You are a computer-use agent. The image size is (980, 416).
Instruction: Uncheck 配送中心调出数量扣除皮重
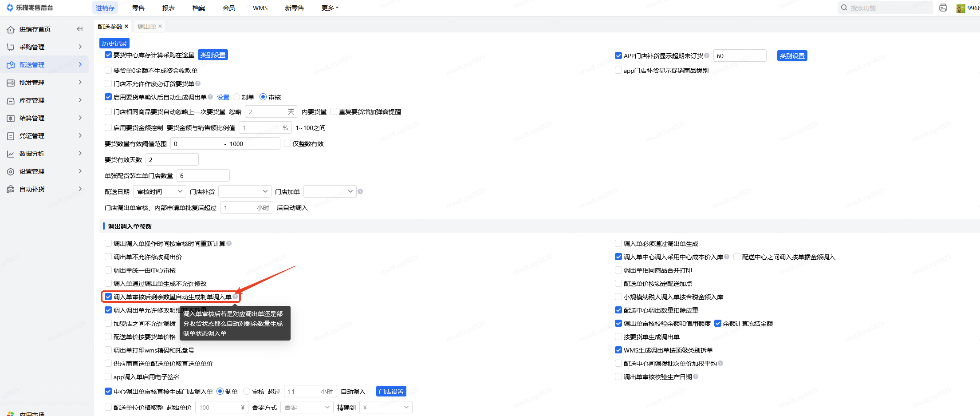pos(618,310)
